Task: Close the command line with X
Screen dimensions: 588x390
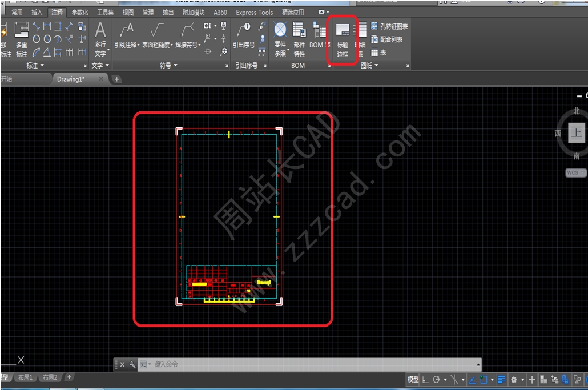Action: (122, 364)
